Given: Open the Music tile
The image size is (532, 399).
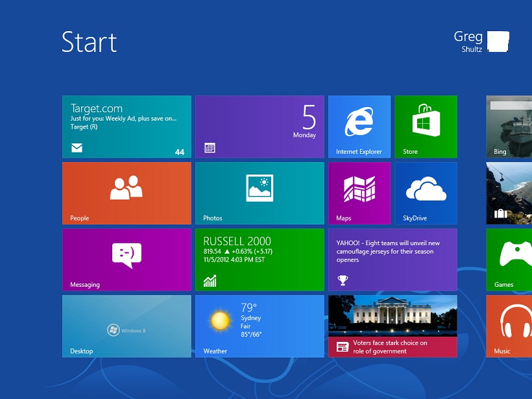Looking at the screenshot, I should 509,326.
